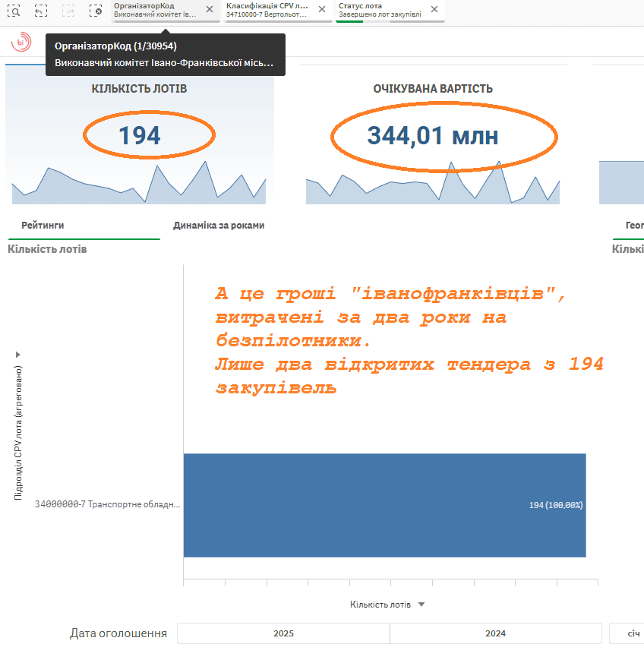Open the ОрганізаторКод selection chip

155,10
